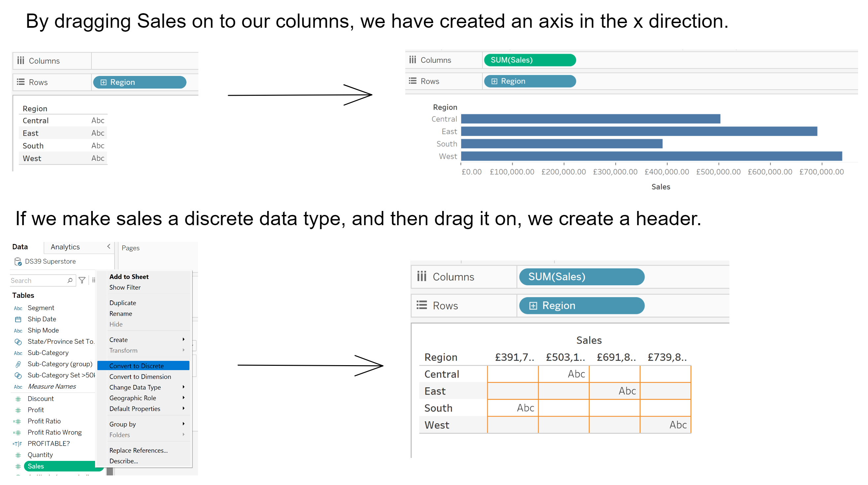
Task: Select the green SUM(Sales) pill on Columns
Action: coord(530,60)
